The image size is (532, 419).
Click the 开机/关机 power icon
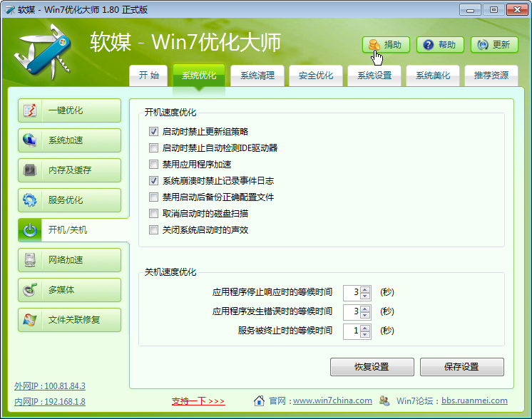click(30, 230)
